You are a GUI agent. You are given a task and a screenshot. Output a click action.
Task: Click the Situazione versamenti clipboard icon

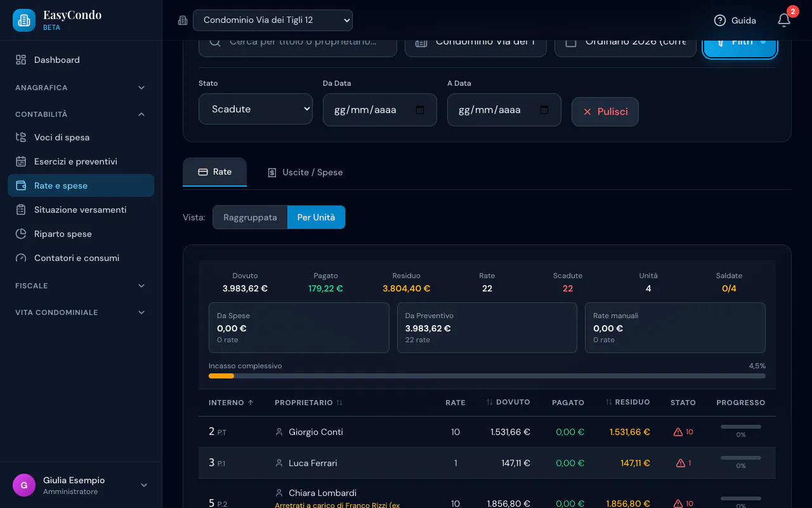pyautogui.click(x=21, y=210)
